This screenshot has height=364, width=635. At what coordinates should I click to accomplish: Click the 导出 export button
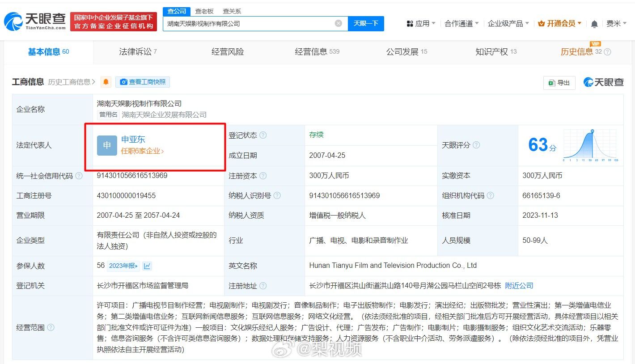pos(559,83)
